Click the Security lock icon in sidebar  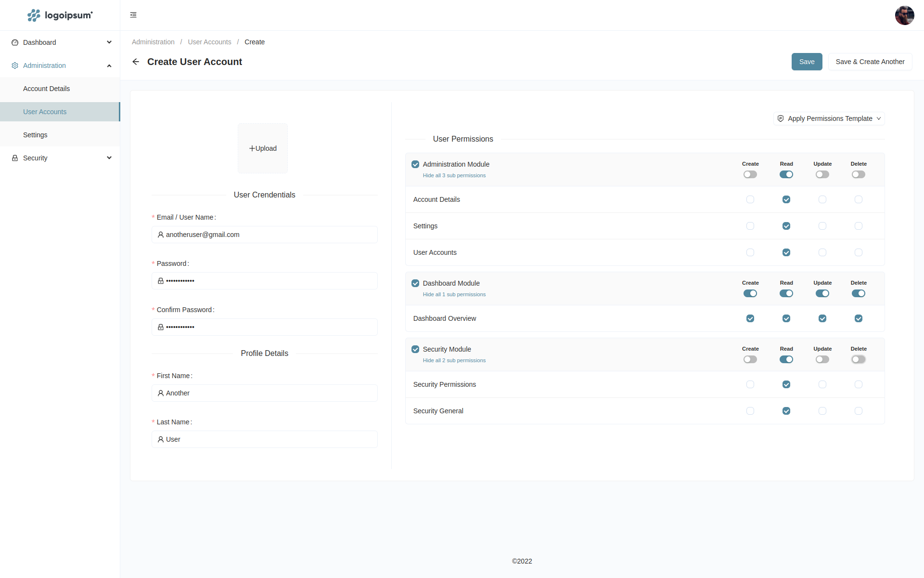[x=15, y=158]
